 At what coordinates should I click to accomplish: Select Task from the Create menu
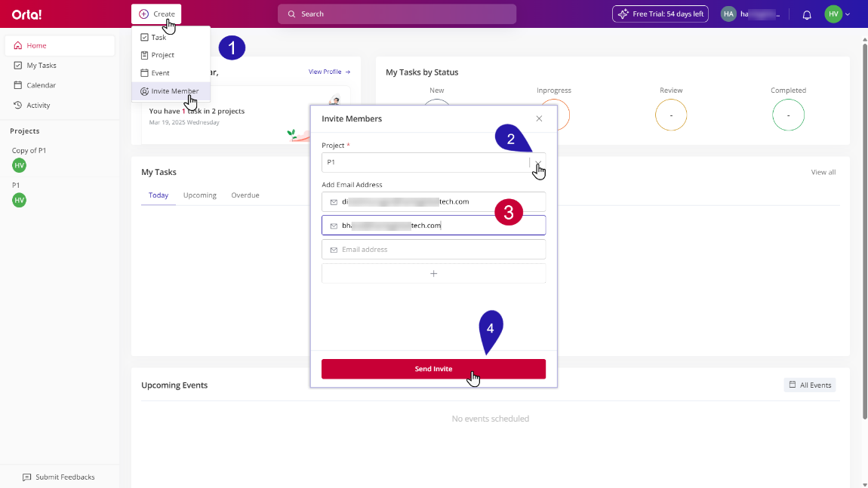(159, 37)
